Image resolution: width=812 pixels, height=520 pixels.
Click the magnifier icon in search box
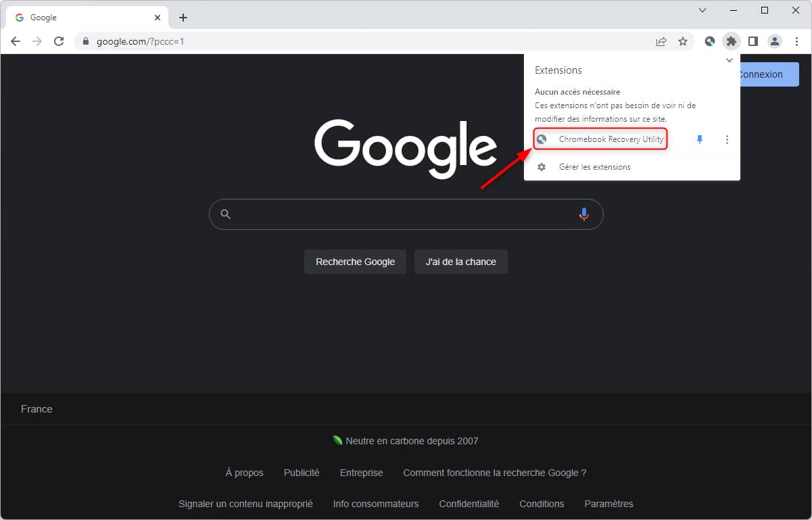pos(226,214)
